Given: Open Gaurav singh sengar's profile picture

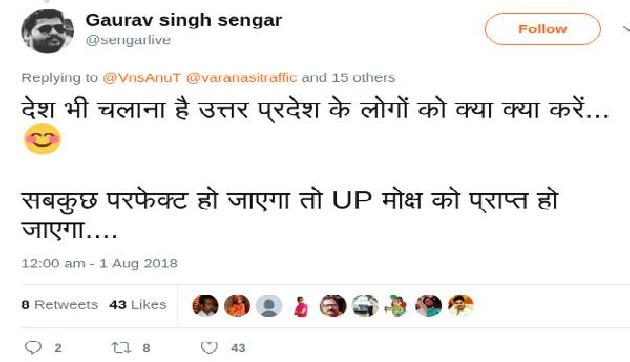Looking at the screenshot, I should (x=47, y=31).
